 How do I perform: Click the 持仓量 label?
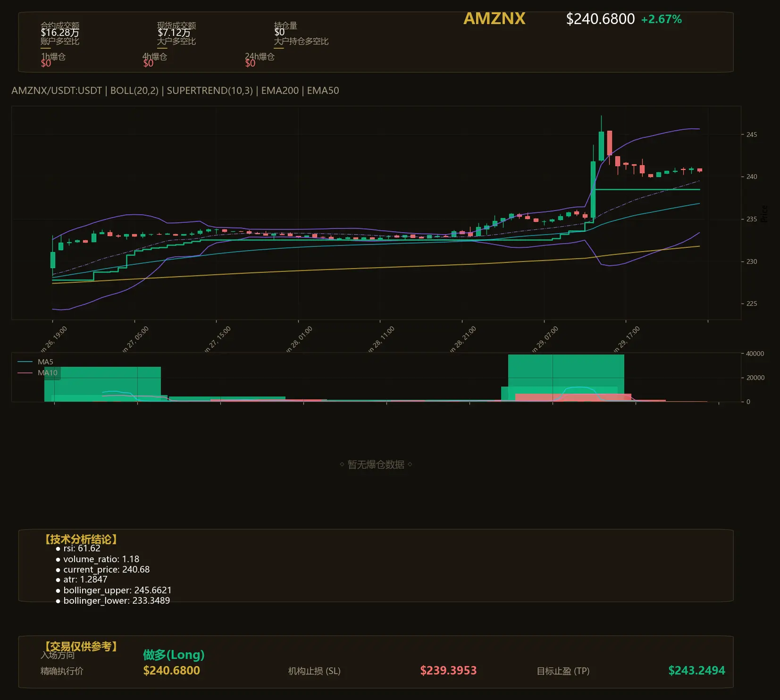click(x=285, y=25)
